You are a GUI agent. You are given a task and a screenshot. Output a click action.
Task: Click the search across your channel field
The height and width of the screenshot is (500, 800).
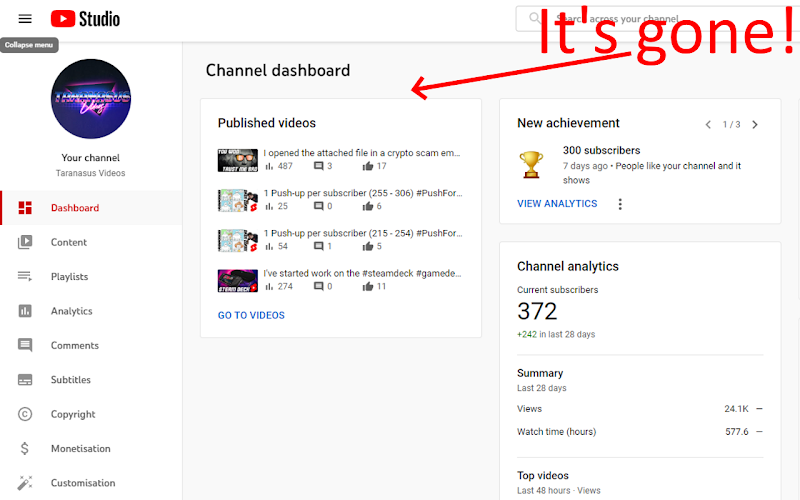tap(658, 19)
